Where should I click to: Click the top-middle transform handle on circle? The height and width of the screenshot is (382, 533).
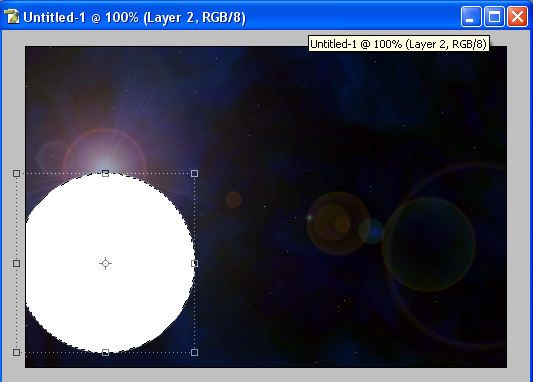(105, 174)
